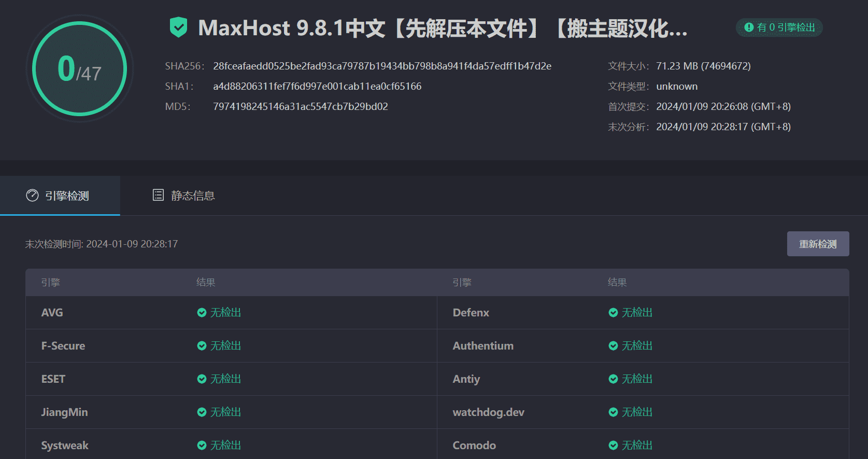Screen dimensions: 868x459
Task: Click the green check icon in Systweak row
Action: [202, 445]
